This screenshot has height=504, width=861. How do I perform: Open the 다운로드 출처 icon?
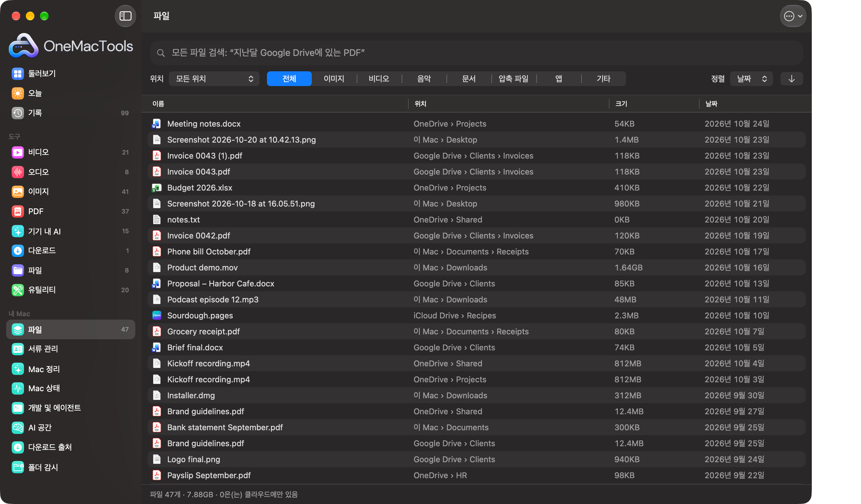point(18,447)
